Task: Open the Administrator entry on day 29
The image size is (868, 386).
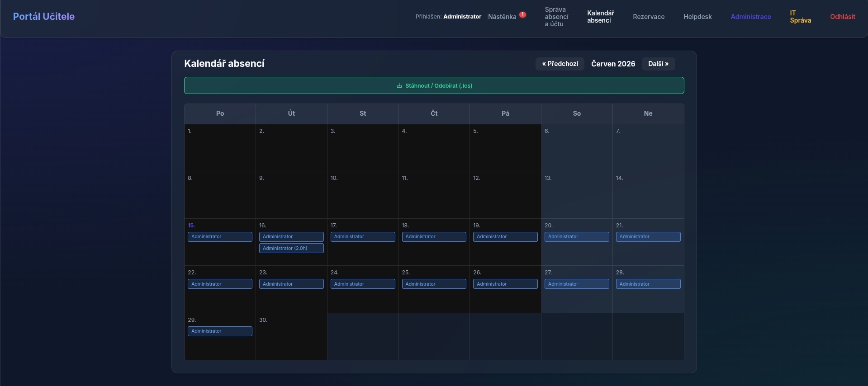Action: tap(220, 331)
